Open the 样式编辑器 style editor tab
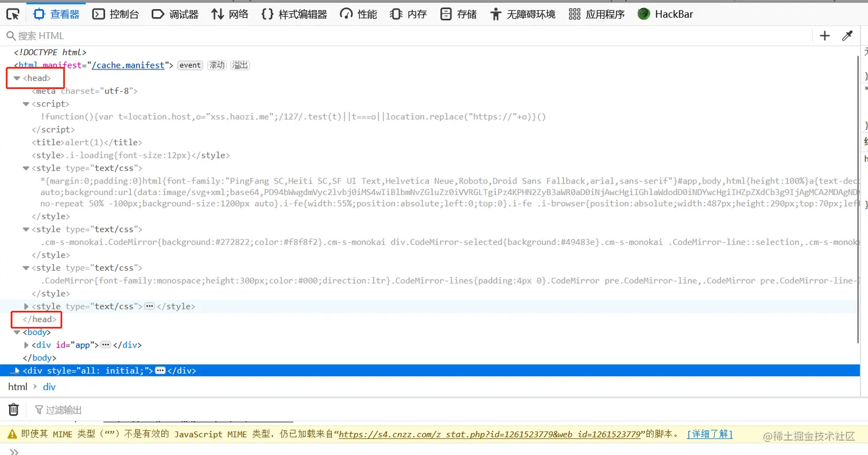This screenshot has height=455, width=868. coord(294,14)
